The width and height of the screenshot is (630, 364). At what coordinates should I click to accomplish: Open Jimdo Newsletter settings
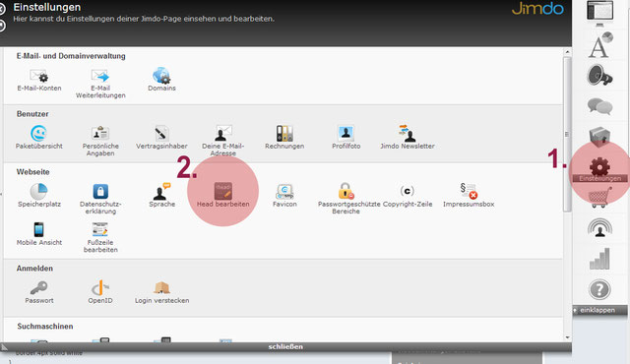coord(408,138)
